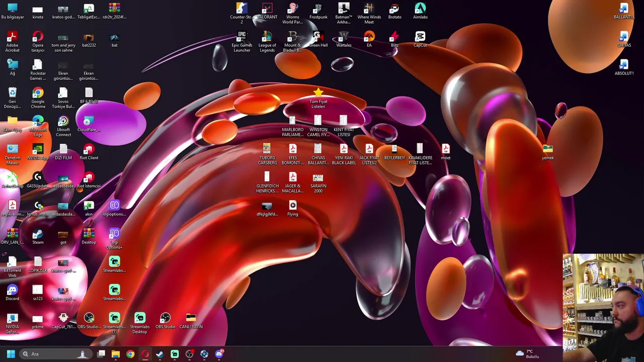The height and width of the screenshot is (362, 644).
Task: Click the taskbar Ara search box
Action: (55, 354)
